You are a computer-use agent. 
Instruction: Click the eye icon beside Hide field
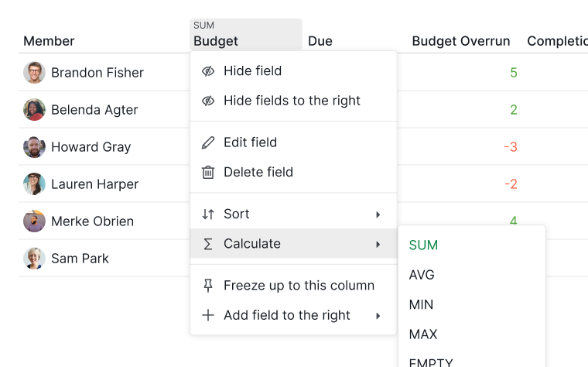(208, 71)
